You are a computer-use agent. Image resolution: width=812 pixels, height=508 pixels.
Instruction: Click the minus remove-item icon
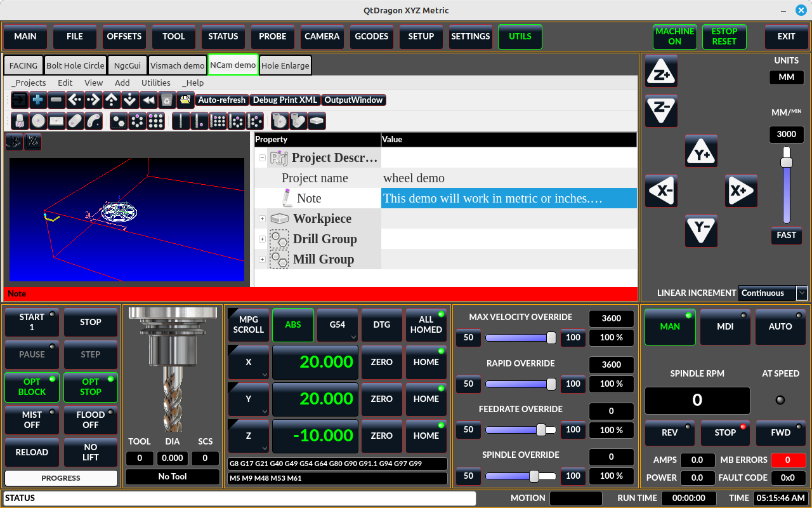pyautogui.click(x=56, y=100)
